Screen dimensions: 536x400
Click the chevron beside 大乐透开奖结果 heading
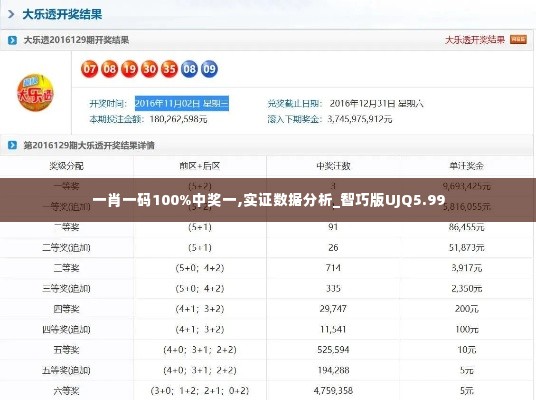pos(11,14)
